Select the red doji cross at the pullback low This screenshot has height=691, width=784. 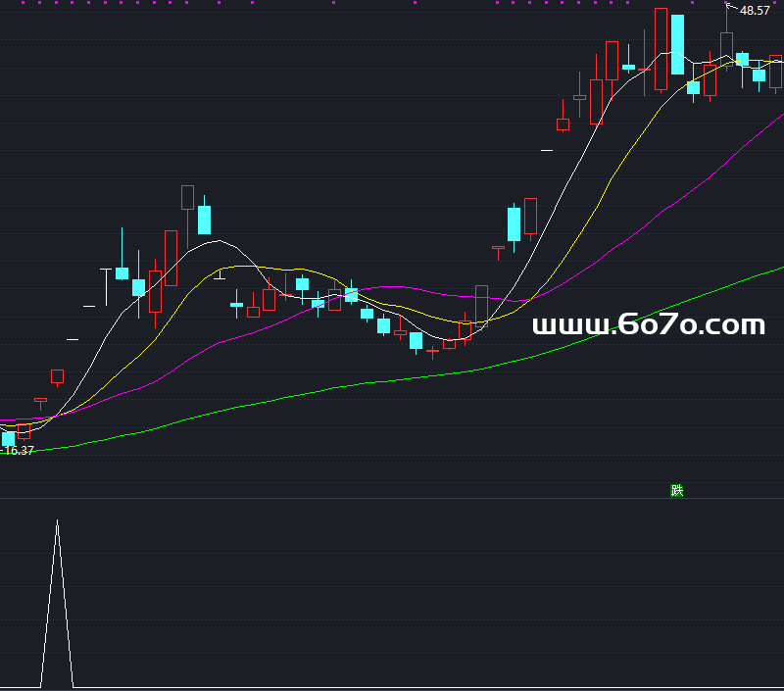coord(432,350)
